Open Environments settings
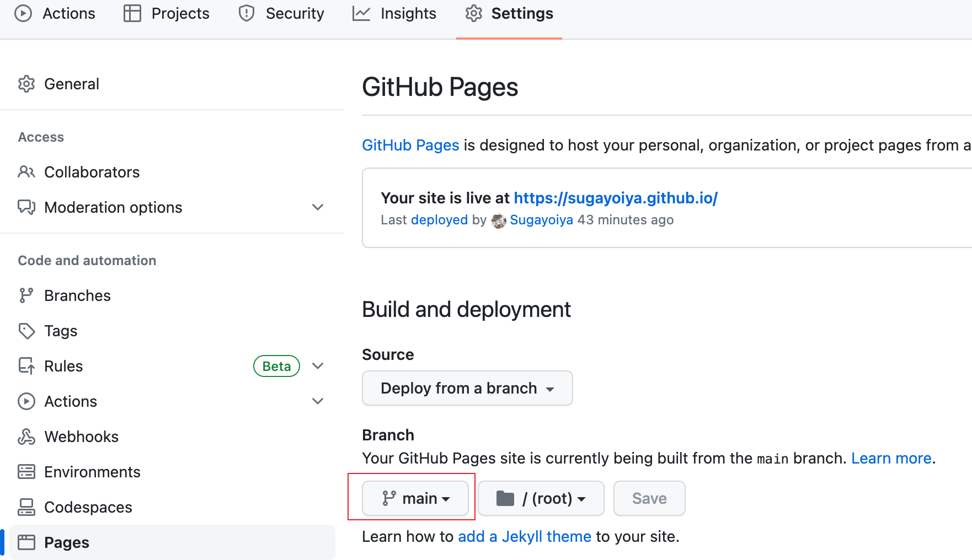This screenshot has height=560, width=972. pyautogui.click(x=172, y=472)
